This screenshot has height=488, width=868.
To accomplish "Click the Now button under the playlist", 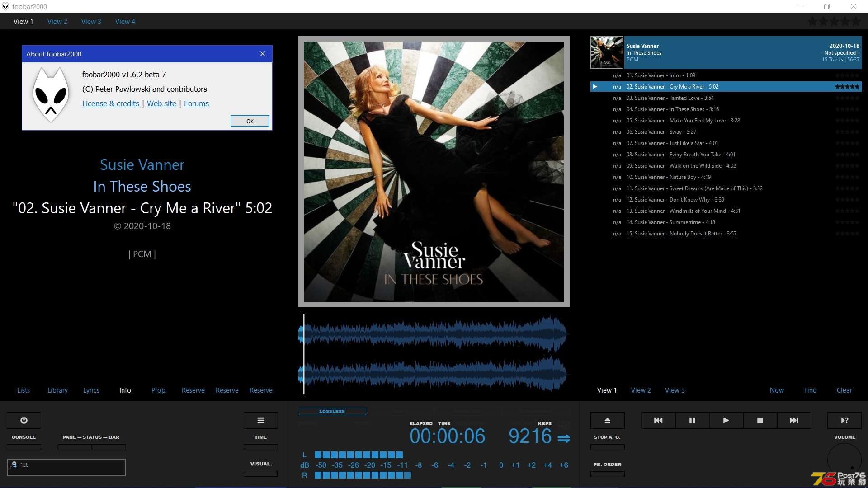I will coord(777,390).
